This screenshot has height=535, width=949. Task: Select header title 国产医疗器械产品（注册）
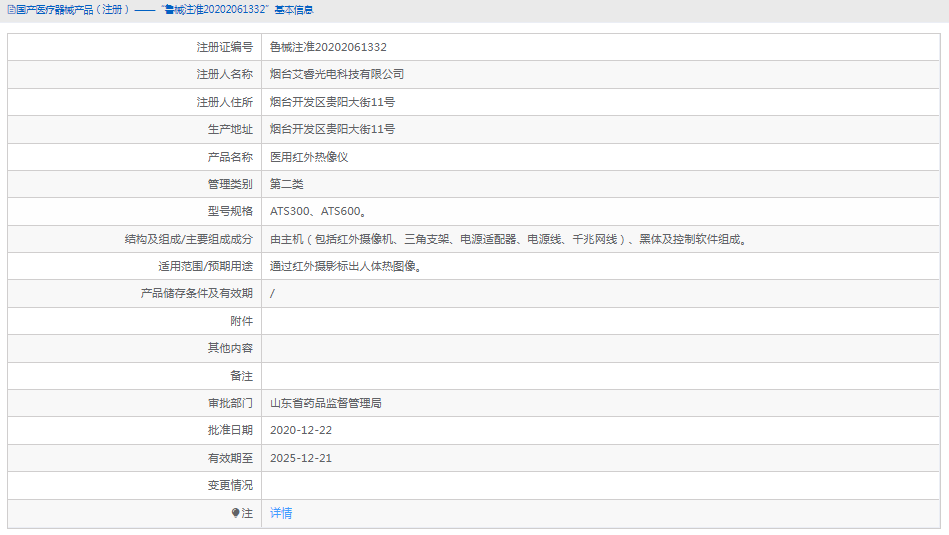(73, 10)
